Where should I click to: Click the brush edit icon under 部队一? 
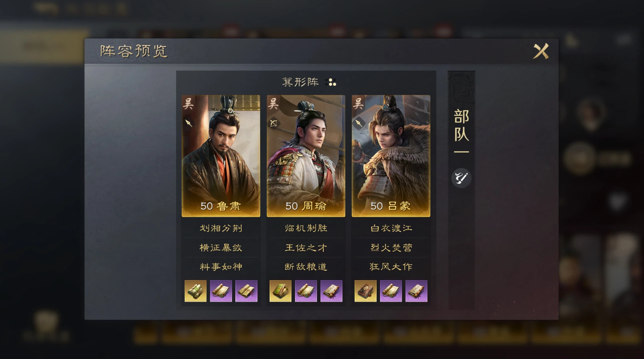coord(461,178)
